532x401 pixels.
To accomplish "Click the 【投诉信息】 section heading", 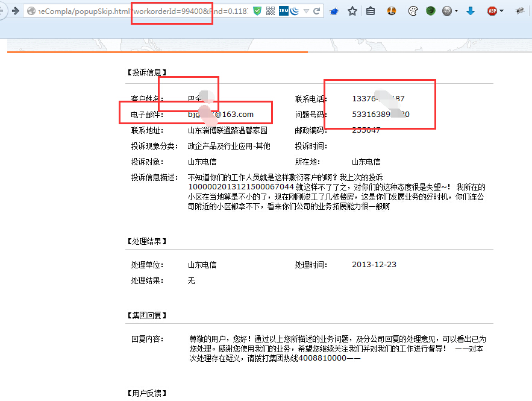I will point(146,72).
